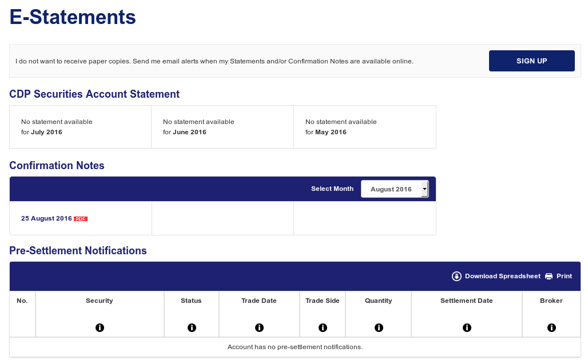
Task: Click the Security column header
Action: tap(100, 301)
